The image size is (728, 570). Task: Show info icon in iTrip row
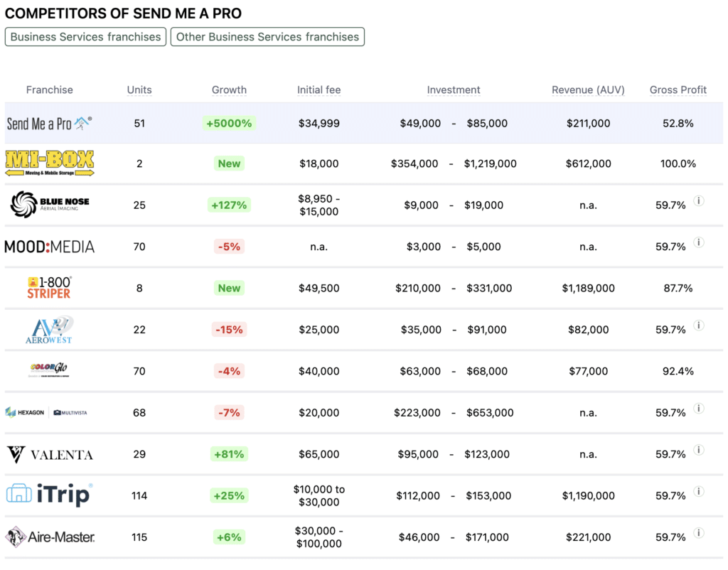(x=699, y=491)
